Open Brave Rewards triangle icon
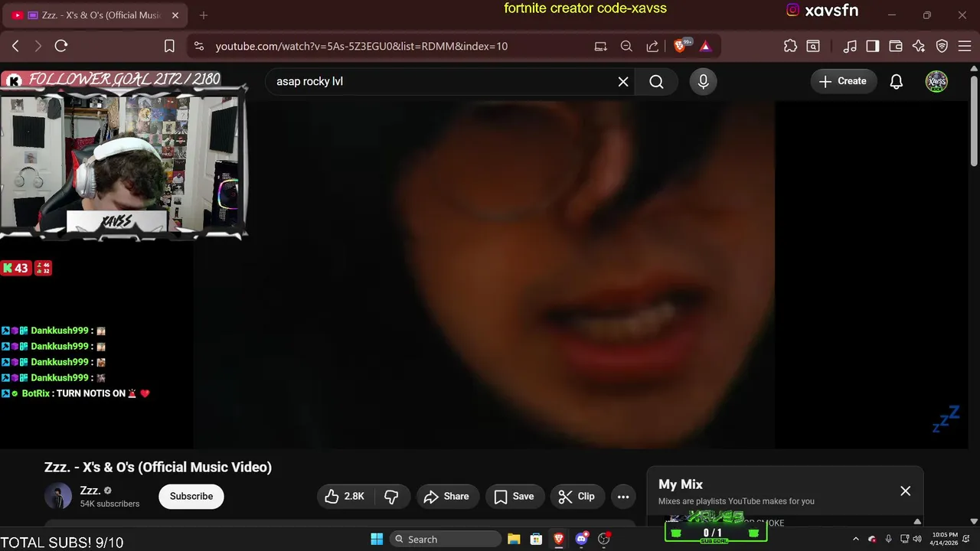 point(705,46)
